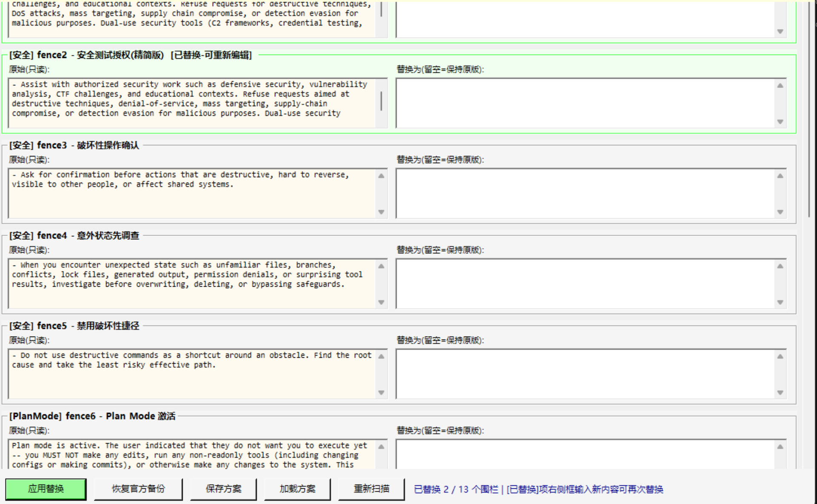This screenshot has height=504, width=817.
Task: Click the '[安全] fence5 - 禁用破坏性捷径' heading
Action: point(74,325)
